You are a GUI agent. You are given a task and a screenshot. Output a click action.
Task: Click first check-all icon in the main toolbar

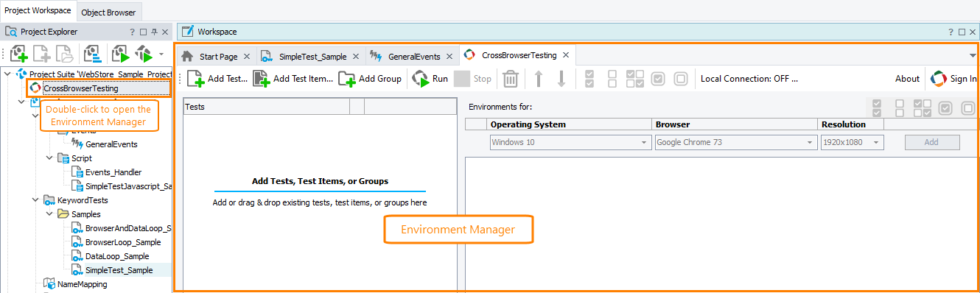point(589,79)
